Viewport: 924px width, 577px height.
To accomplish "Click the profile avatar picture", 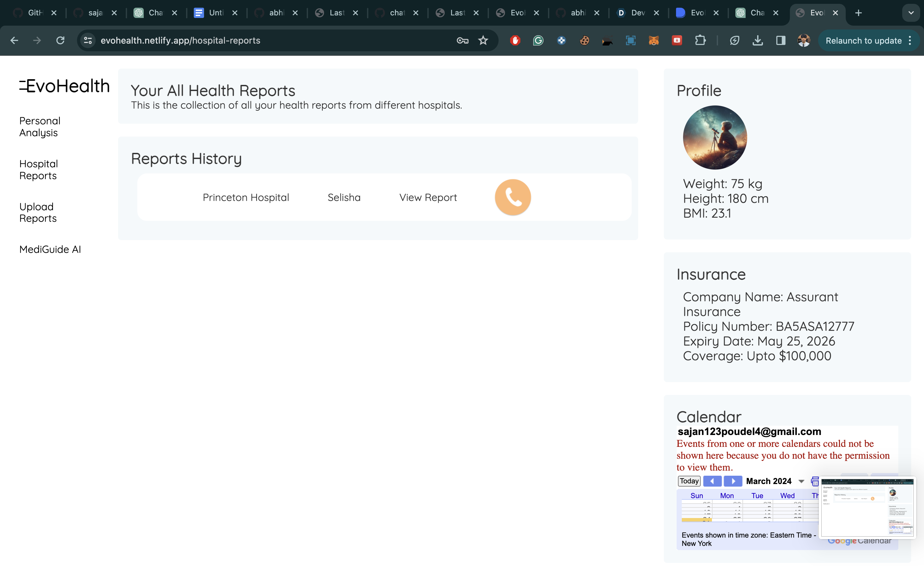I will pyautogui.click(x=715, y=138).
